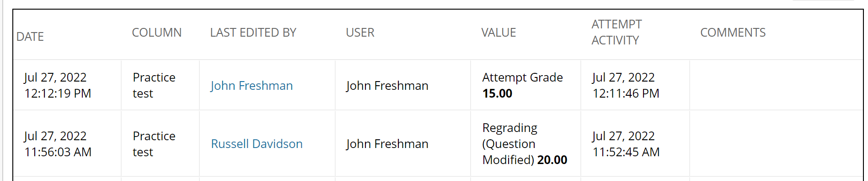Click empty comments cell in first row
This screenshot has width=868, height=181.
(x=776, y=85)
